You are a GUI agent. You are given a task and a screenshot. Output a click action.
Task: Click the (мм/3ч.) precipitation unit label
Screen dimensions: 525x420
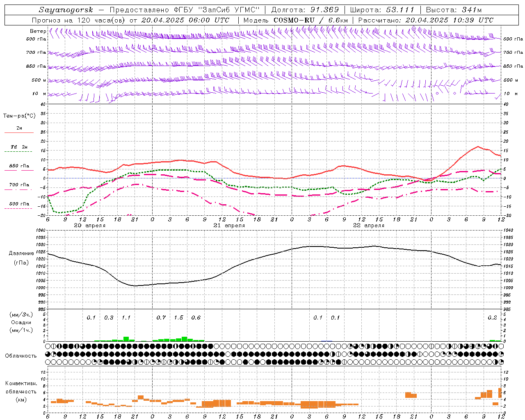pyautogui.click(x=21, y=315)
